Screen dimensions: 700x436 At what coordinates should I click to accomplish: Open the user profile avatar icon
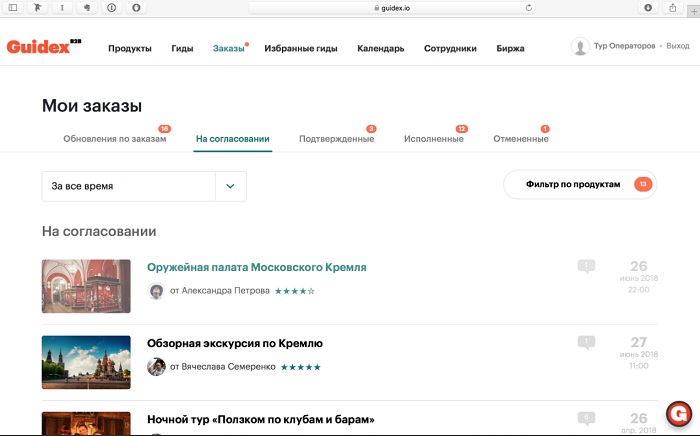pos(579,47)
